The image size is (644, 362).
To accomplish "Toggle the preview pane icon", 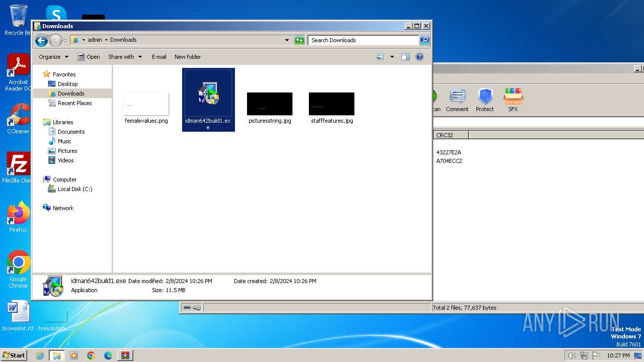I will (x=406, y=57).
